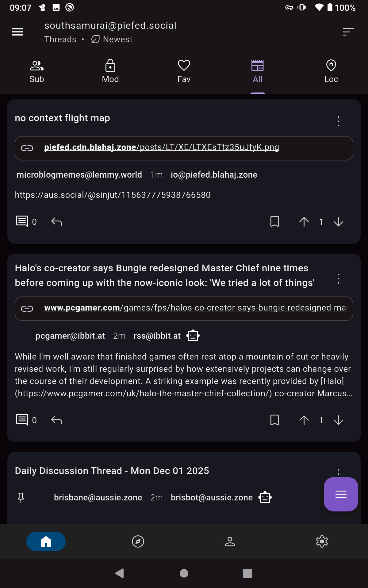Screen dimensions: 368x588
Task: Upvote the no context flight map post
Action: tap(304, 221)
